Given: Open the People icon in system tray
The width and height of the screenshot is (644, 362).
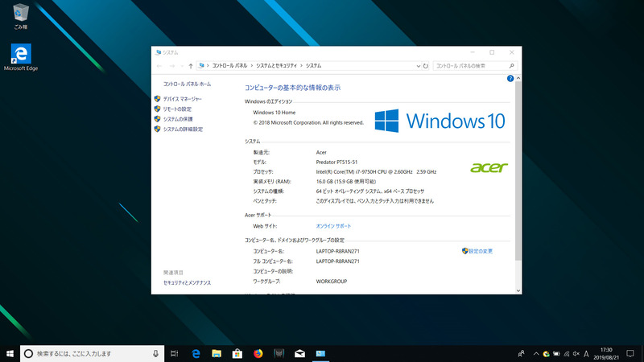Looking at the screenshot, I should pyautogui.click(x=521, y=353).
